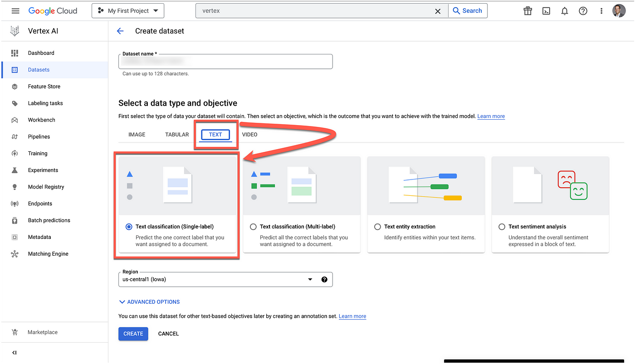This screenshot has height=364, width=635.
Task: Select Text sentiment analysis radio
Action: [x=502, y=227]
